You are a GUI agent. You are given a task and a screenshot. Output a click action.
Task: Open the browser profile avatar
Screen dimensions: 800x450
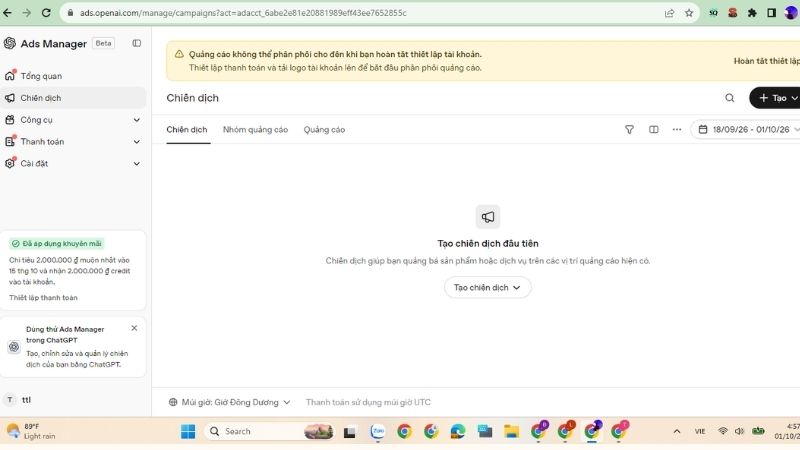coord(791,13)
